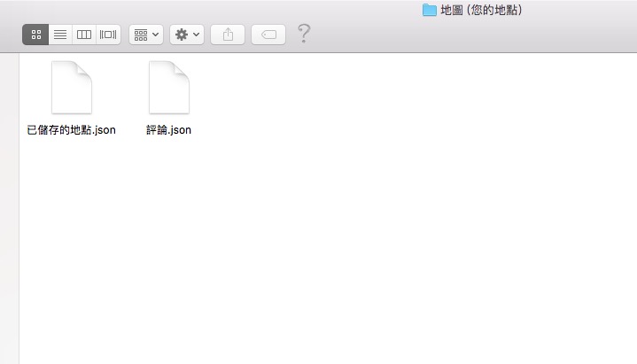Select the 已儲存的地點.json file icon
The height and width of the screenshot is (364, 637).
click(72, 88)
